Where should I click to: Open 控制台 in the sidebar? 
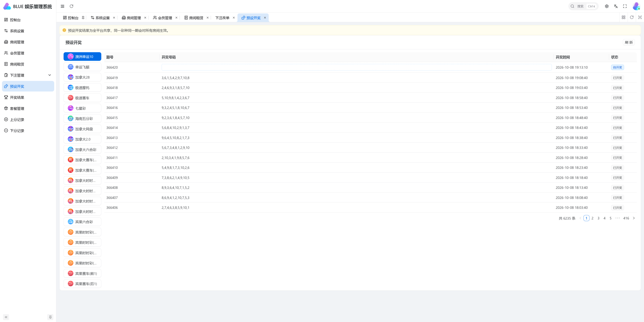coord(28,20)
